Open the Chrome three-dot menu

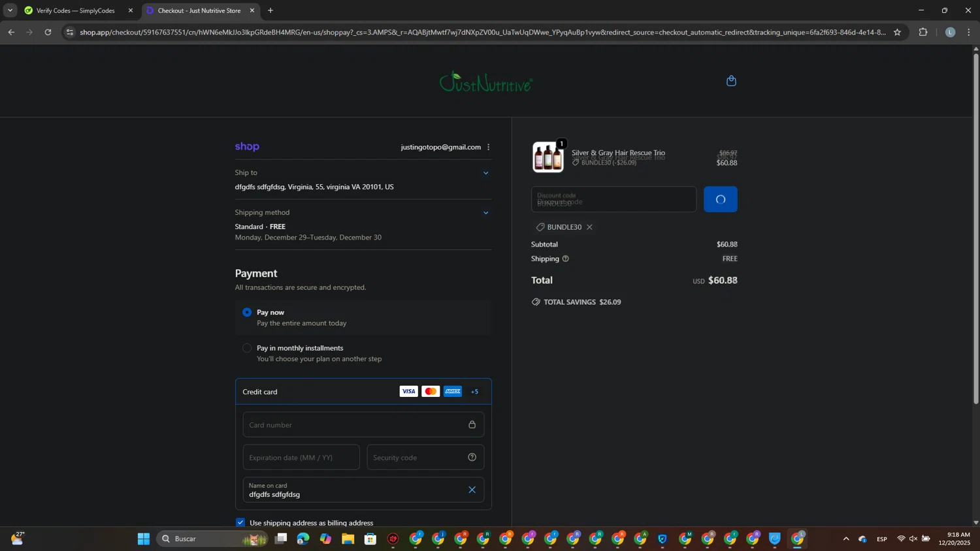(969, 32)
